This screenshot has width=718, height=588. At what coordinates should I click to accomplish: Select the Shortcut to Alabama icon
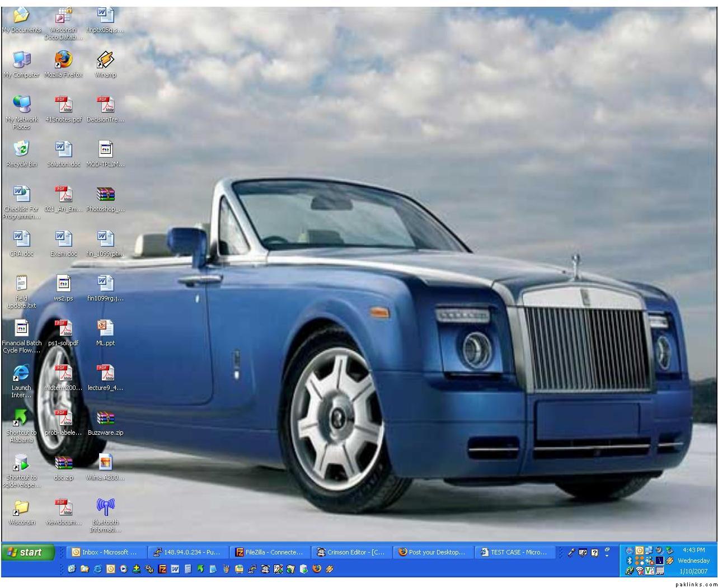tap(21, 418)
